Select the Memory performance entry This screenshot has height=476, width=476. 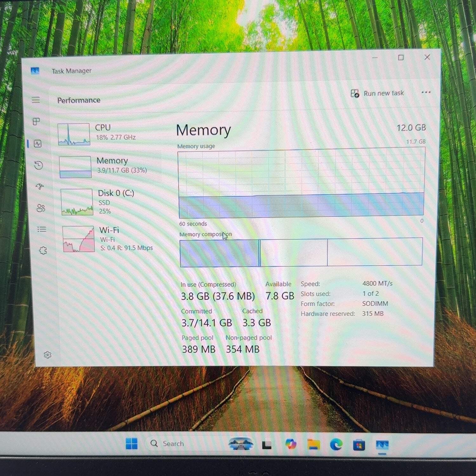[109, 166]
